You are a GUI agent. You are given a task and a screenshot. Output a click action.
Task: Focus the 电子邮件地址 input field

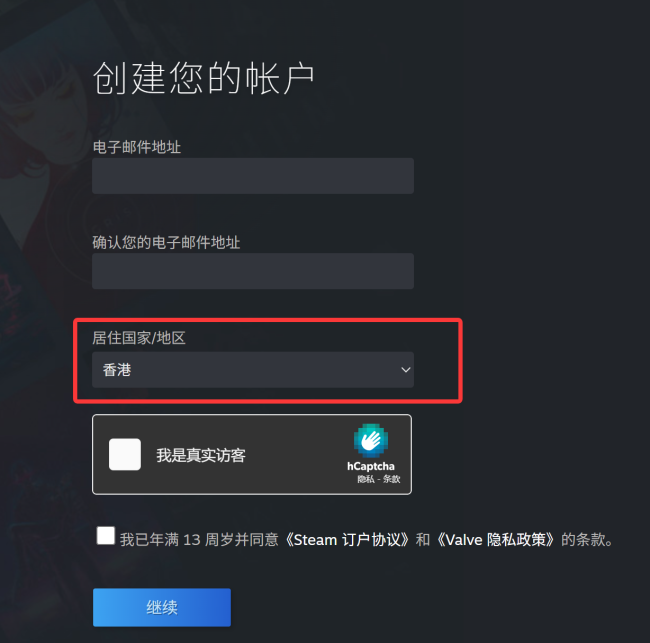click(253, 176)
